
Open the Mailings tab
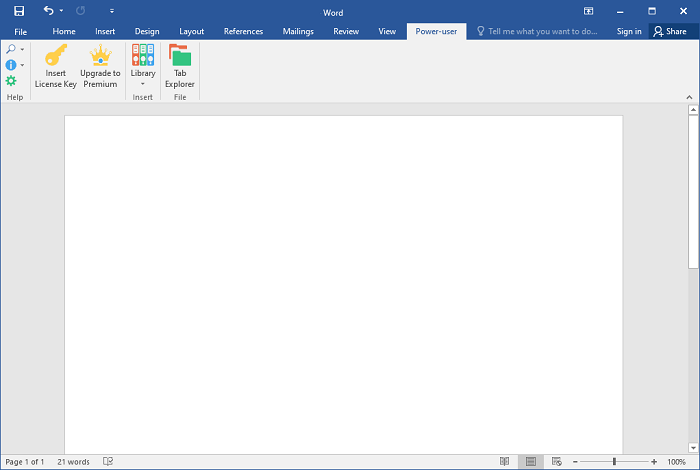click(298, 31)
